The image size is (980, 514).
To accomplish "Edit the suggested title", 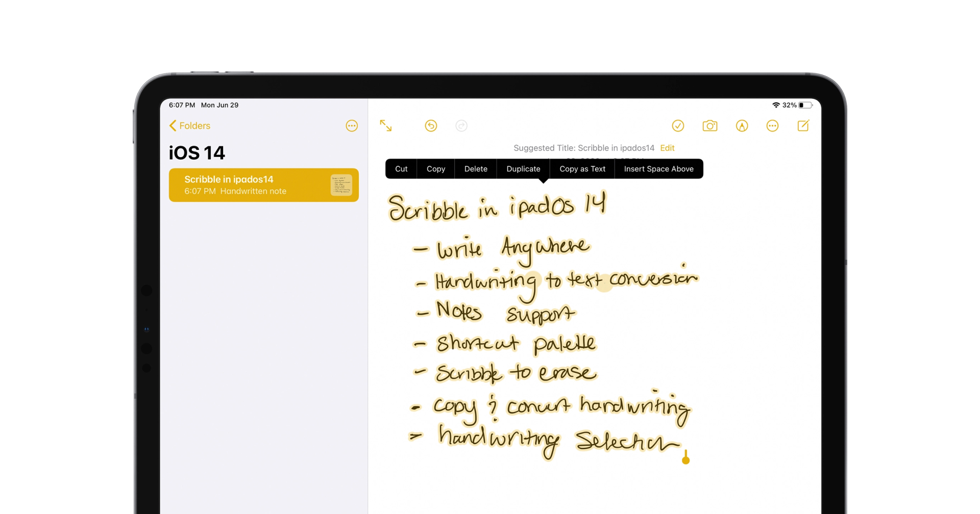I will tap(667, 148).
